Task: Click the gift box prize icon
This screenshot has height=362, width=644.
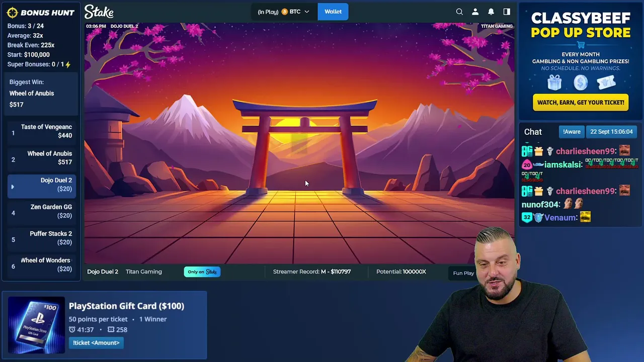Action: tap(554, 82)
